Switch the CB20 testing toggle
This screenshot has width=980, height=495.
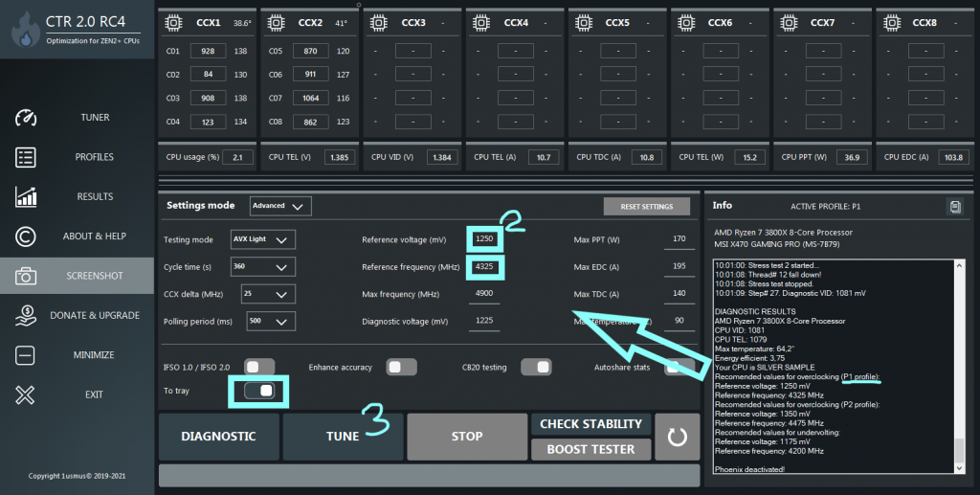click(x=536, y=367)
